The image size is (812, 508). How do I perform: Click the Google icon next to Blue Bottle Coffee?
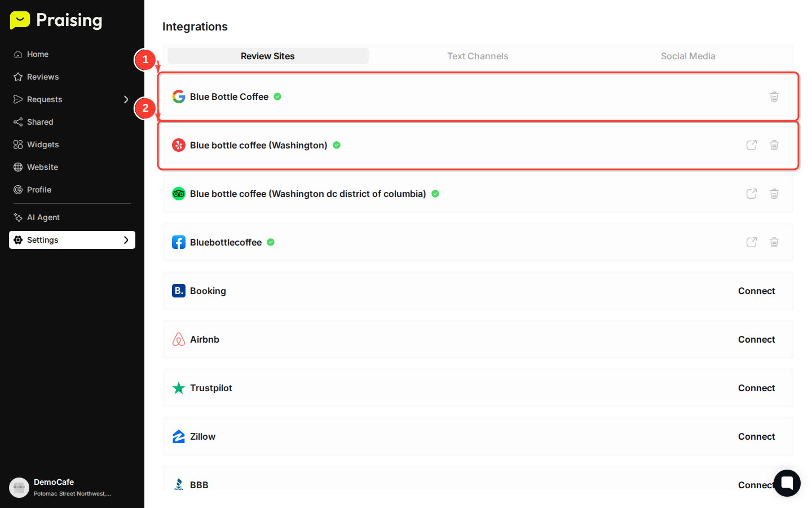(x=179, y=97)
